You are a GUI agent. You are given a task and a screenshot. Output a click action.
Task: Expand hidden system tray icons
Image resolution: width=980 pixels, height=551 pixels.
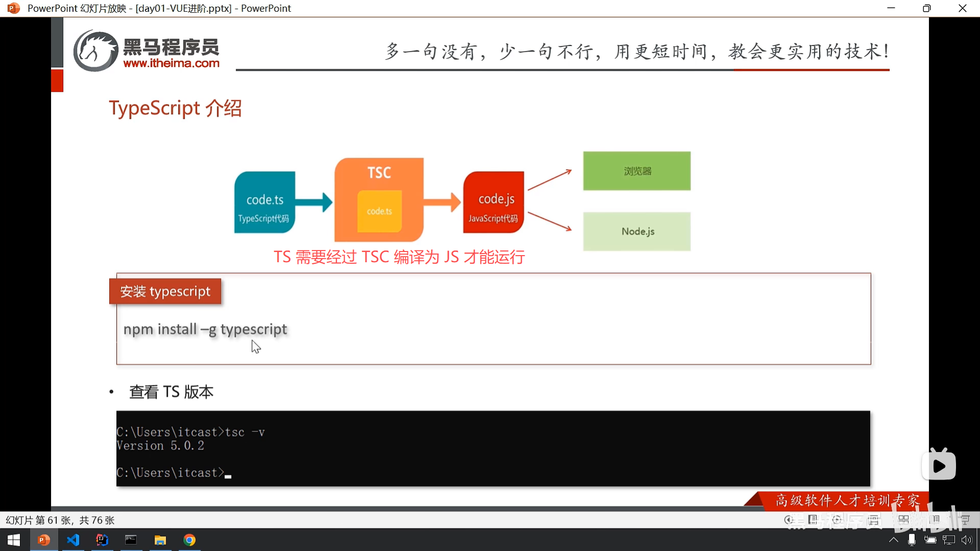pyautogui.click(x=893, y=540)
